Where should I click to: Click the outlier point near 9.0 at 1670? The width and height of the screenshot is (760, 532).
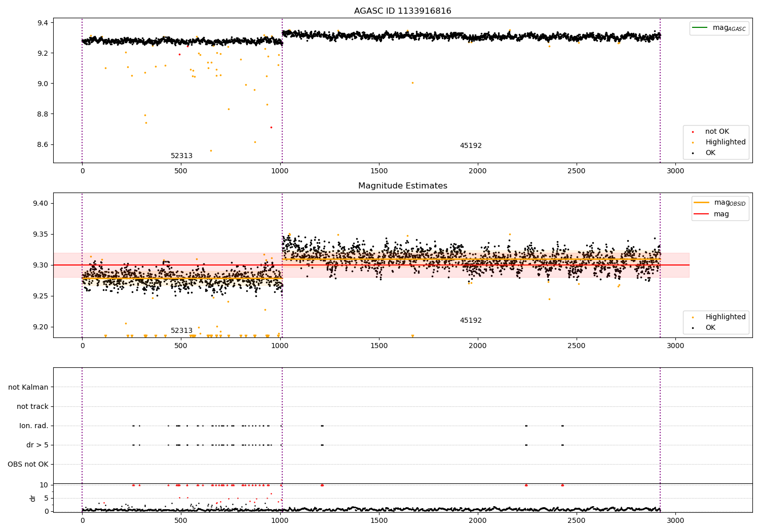[412, 83]
